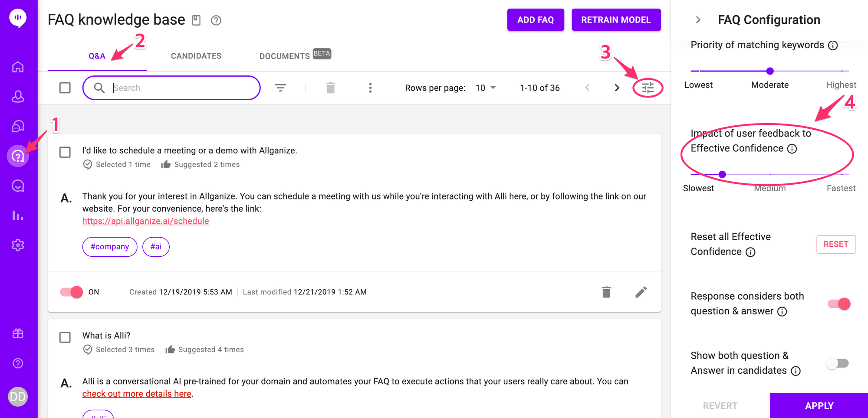Open the Rows per page dropdown

click(x=486, y=88)
